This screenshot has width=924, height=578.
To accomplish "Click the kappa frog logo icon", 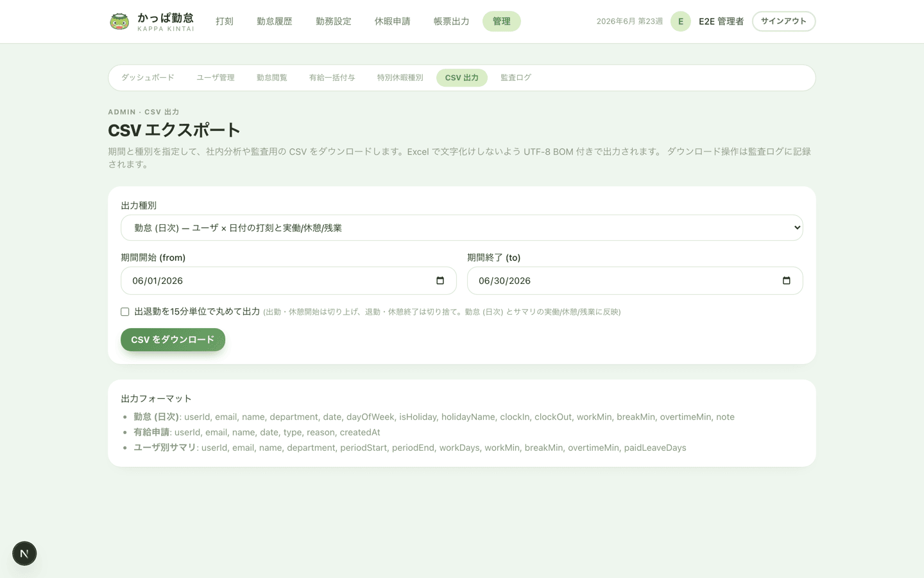I will click(119, 21).
